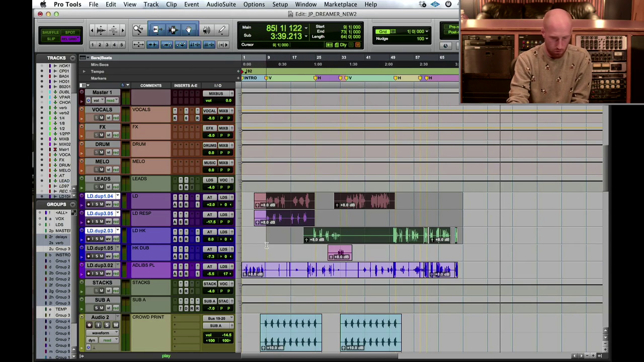
Task: Open LD.dup1.04 track name dropdown
Action: (118, 196)
